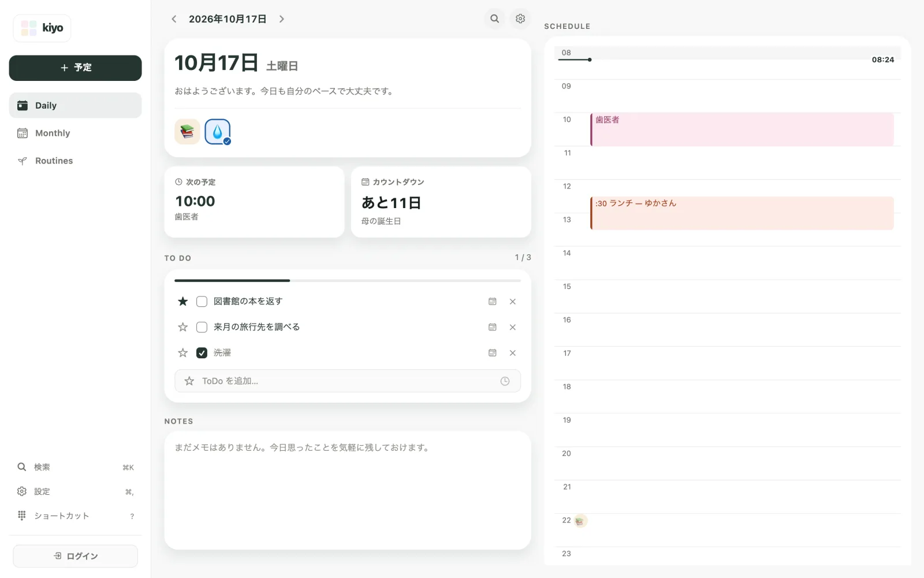Click the カウントダウン あと11日 card
The height and width of the screenshot is (578, 924).
[441, 202]
